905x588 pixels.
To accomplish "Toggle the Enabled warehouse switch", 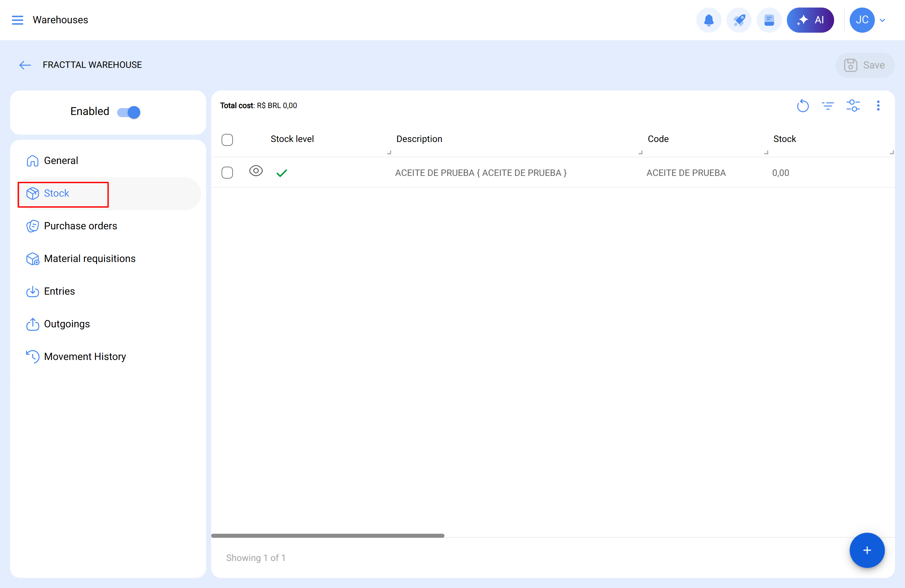I will coord(129,112).
